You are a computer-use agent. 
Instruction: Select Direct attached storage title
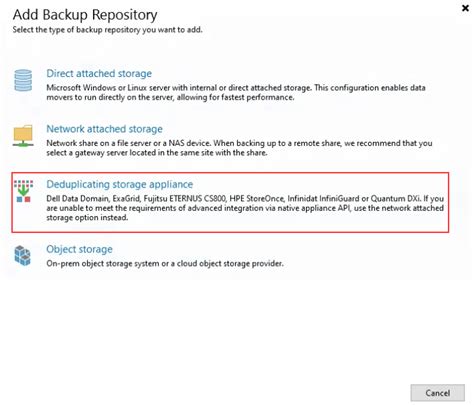click(99, 73)
